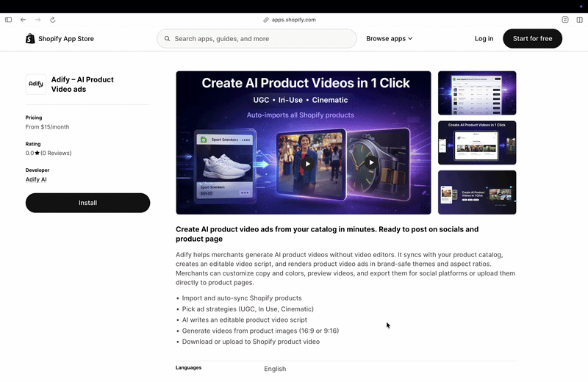The height and width of the screenshot is (382, 588).
Task: Click the Pricing label
Action: pos(34,118)
